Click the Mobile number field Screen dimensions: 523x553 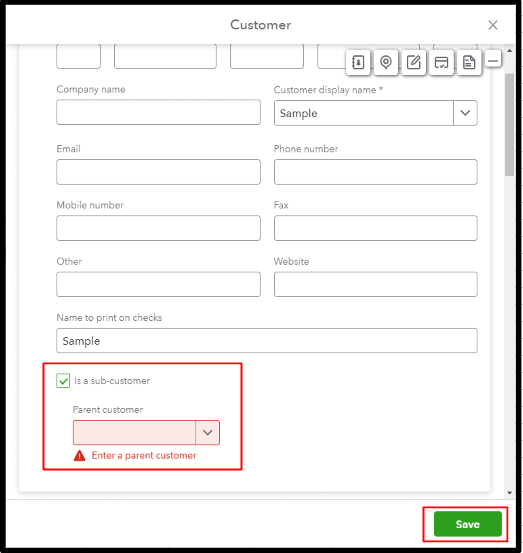point(158,228)
